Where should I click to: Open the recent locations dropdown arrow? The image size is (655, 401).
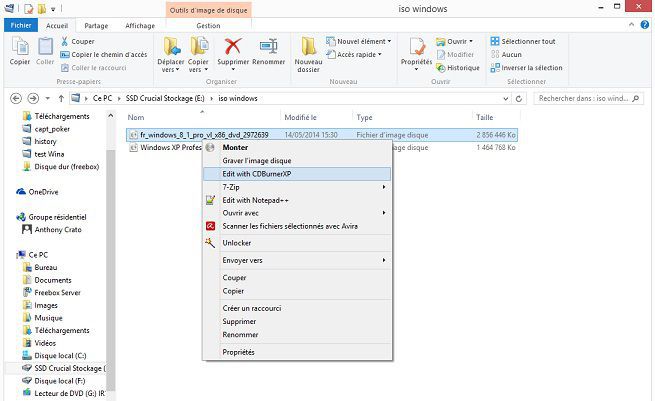coord(47,99)
